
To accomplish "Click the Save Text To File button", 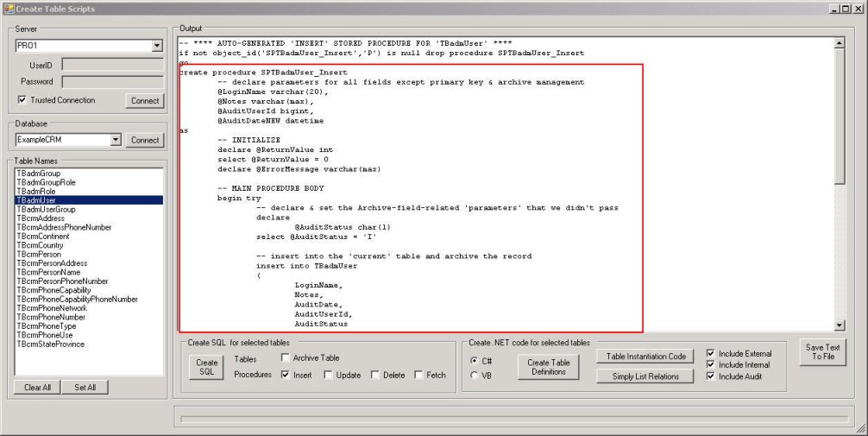I will (x=822, y=351).
